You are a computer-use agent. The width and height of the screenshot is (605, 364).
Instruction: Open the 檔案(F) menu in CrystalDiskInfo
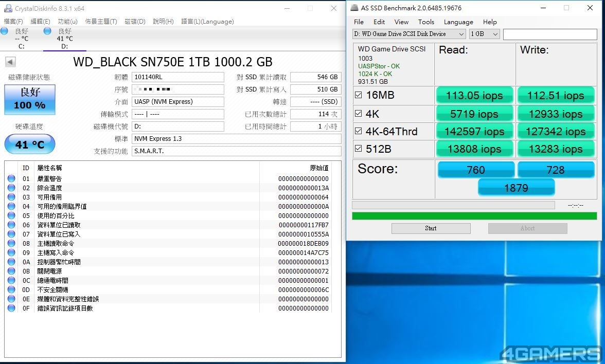pyautogui.click(x=13, y=22)
